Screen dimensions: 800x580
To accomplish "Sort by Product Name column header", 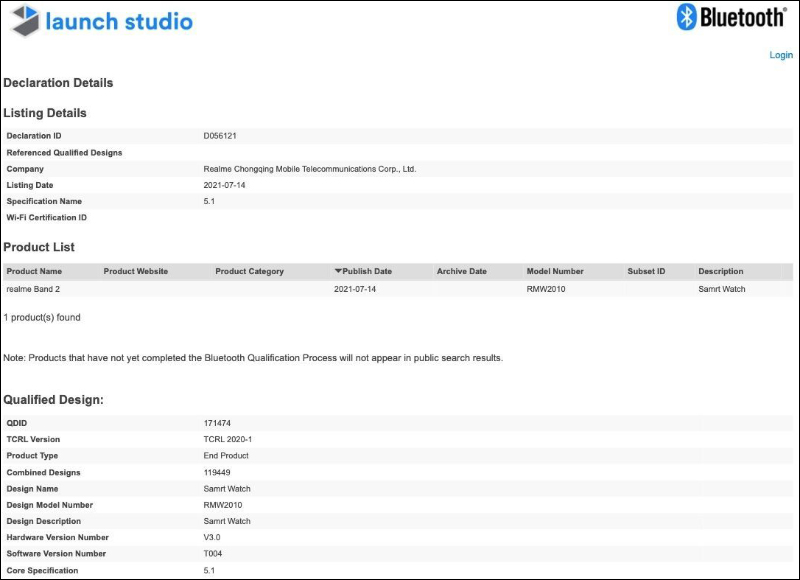I will tap(34, 271).
